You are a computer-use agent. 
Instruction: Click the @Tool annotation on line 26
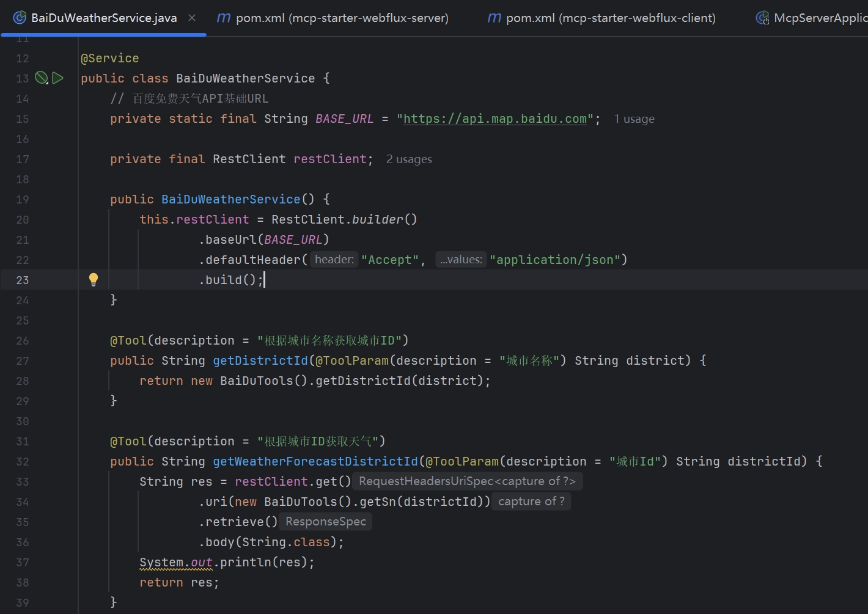click(128, 340)
